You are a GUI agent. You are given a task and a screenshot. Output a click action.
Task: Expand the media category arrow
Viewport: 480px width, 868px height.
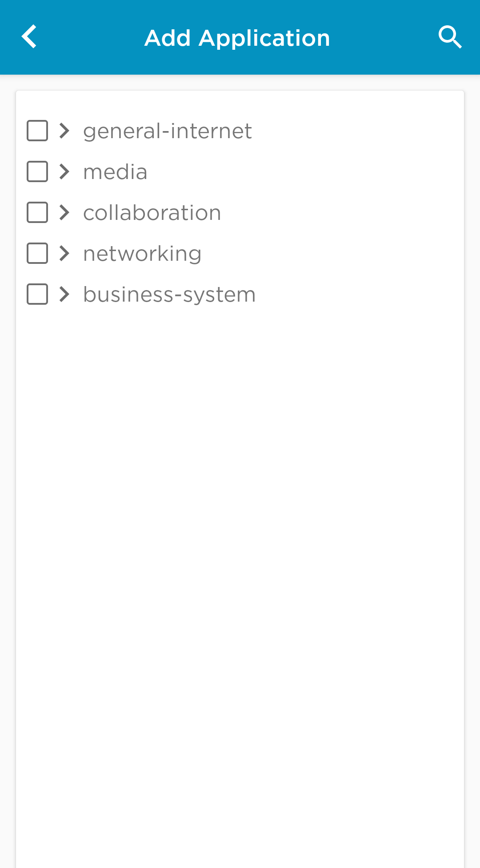pos(65,171)
